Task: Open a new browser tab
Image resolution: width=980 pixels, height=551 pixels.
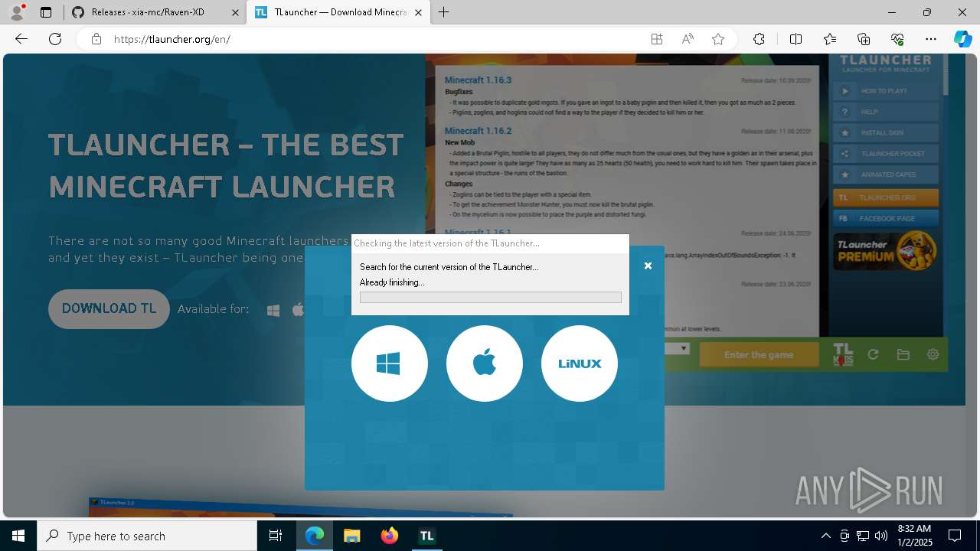Action: click(x=444, y=12)
